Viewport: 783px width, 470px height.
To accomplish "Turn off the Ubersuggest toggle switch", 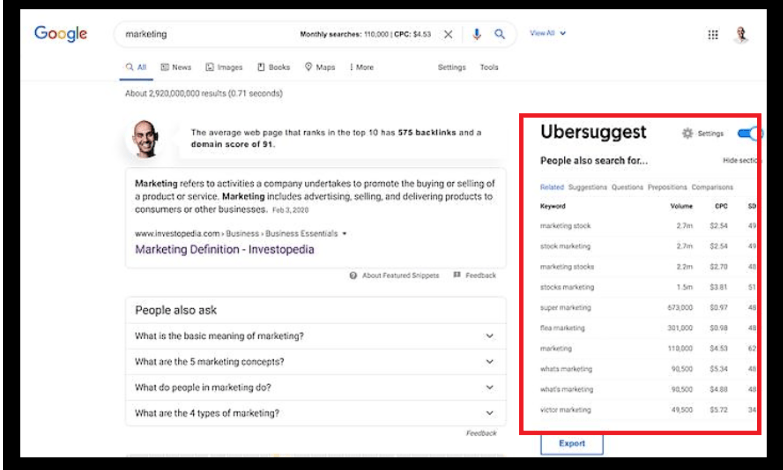I will tap(749, 133).
